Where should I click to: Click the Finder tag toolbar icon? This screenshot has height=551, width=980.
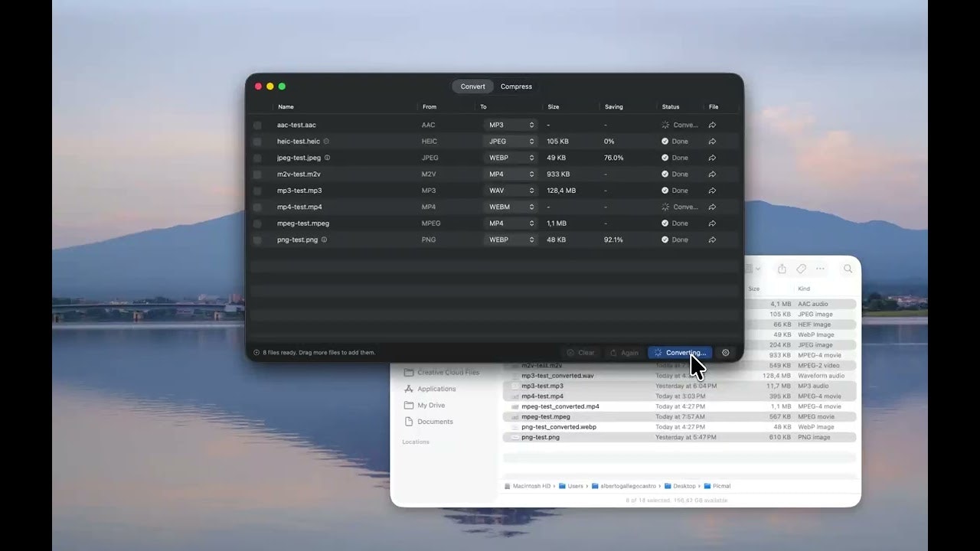point(801,269)
